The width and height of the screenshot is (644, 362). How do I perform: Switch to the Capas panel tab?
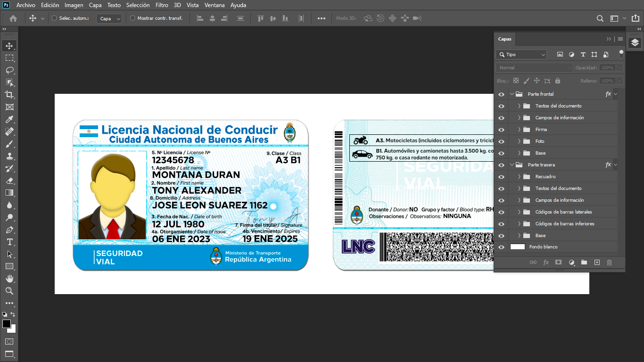[x=505, y=39]
